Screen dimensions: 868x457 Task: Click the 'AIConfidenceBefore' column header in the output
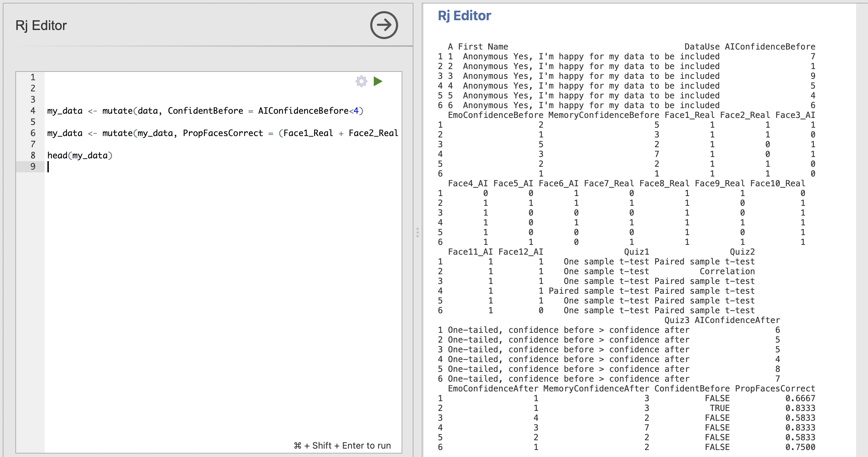click(x=770, y=47)
